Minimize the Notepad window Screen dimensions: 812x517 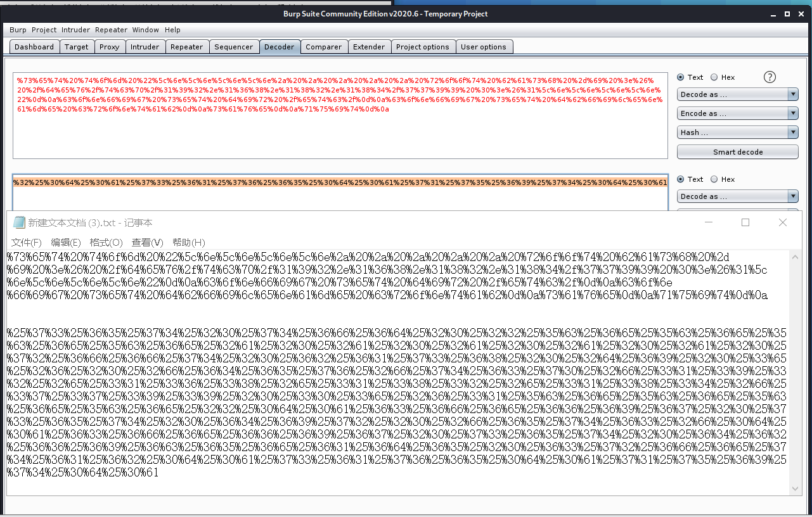[x=708, y=222]
